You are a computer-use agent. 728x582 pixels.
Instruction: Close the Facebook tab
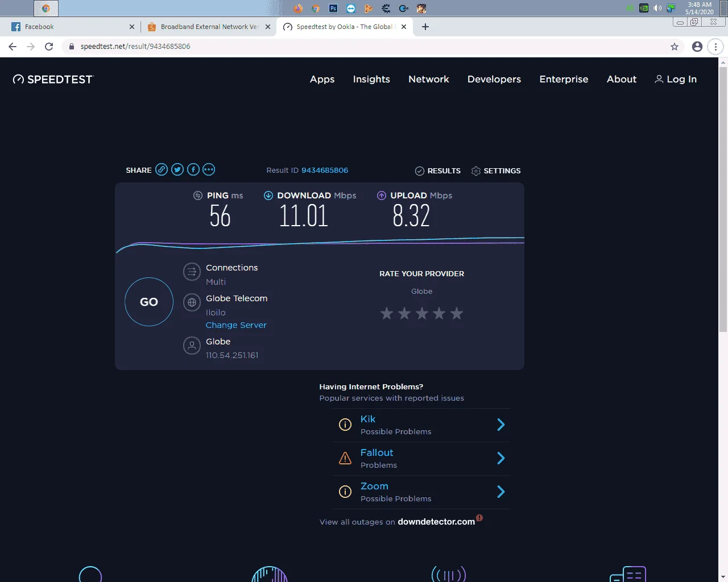[x=132, y=27]
